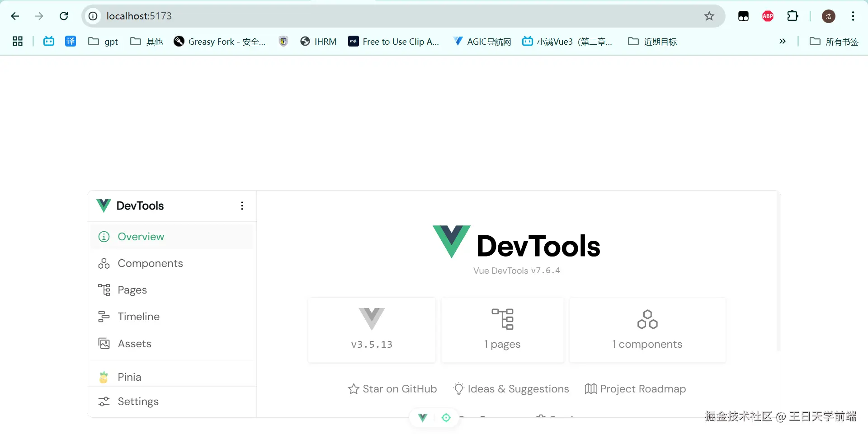Click the Overview info icon
The height and width of the screenshot is (434, 868).
tap(104, 237)
